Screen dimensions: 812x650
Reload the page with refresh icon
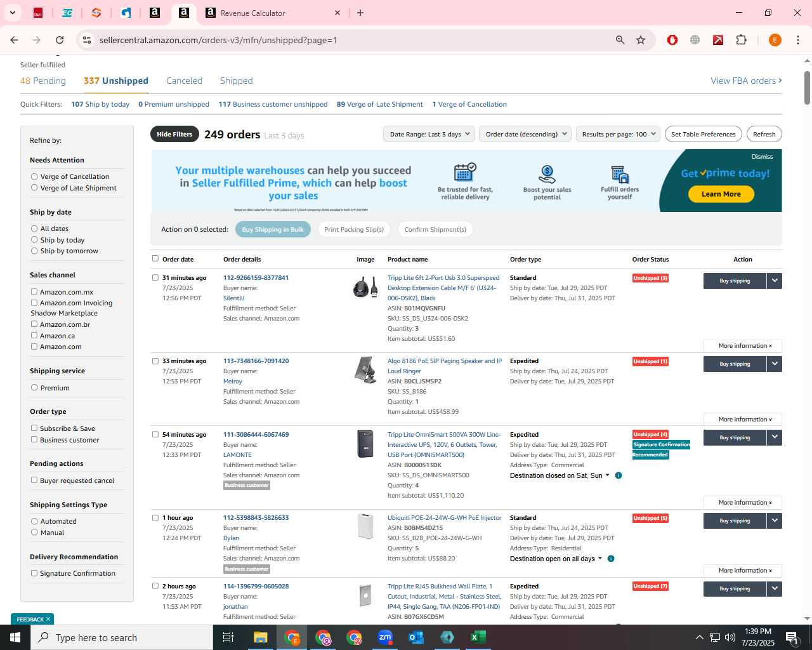point(60,40)
